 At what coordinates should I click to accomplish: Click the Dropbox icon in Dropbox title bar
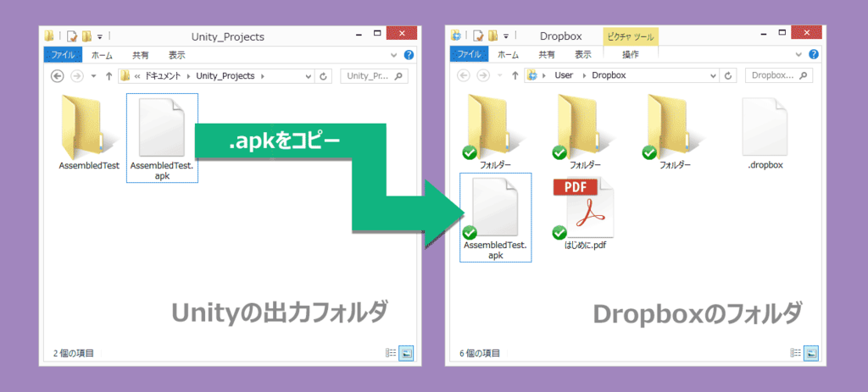[455, 36]
